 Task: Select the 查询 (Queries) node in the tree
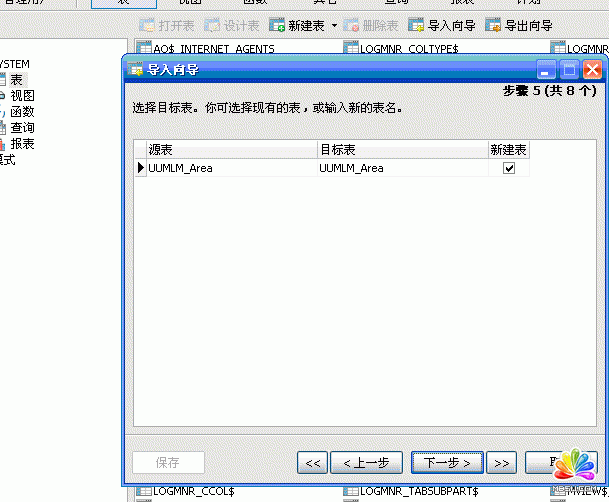22,128
